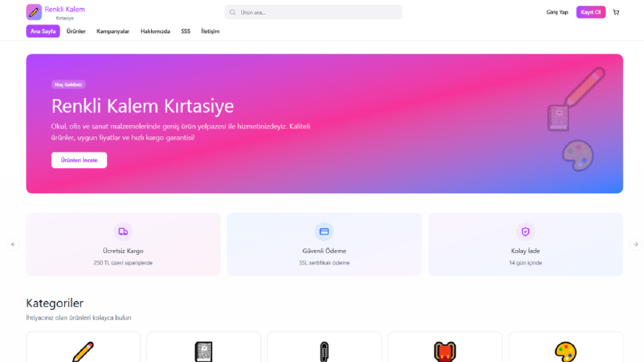Open the Ürünler menu item
This screenshot has height=362, width=644.
pyautogui.click(x=76, y=31)
